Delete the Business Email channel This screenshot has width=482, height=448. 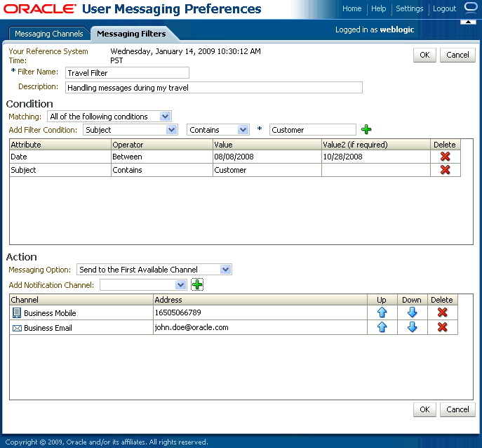442,327
